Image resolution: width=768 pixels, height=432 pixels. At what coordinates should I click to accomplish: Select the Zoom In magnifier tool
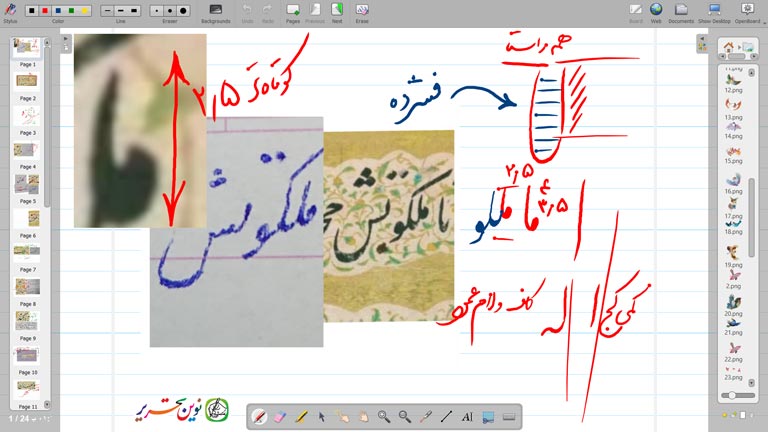tap(384, 416)
